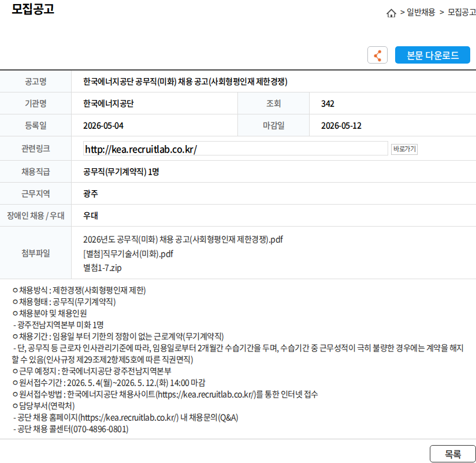This screenshot has height=463, width=476.
Task: Click the 모집공고 page heading
Action: 33,9
